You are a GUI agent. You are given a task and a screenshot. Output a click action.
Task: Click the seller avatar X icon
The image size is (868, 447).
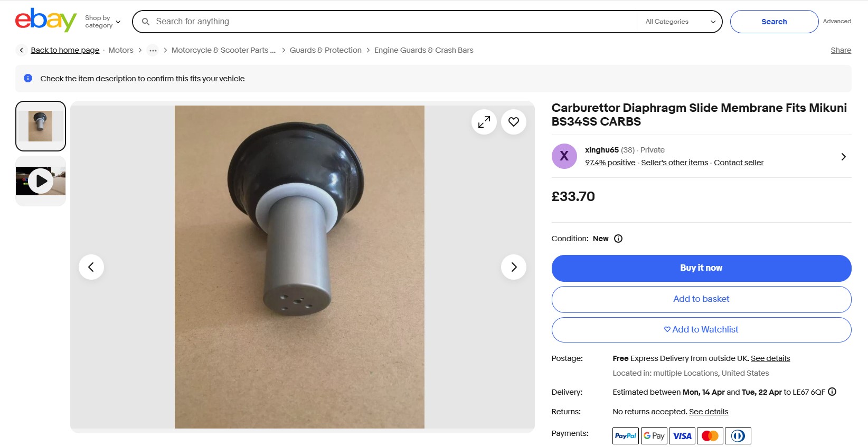564,156
